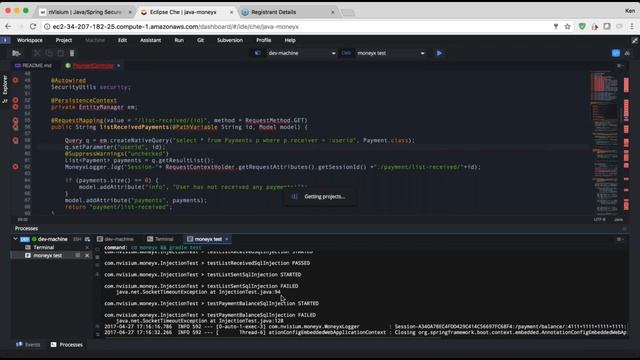Viewport: 640px width, 360px height.
Task: Open the Run menu
Action: coord(179,40)
